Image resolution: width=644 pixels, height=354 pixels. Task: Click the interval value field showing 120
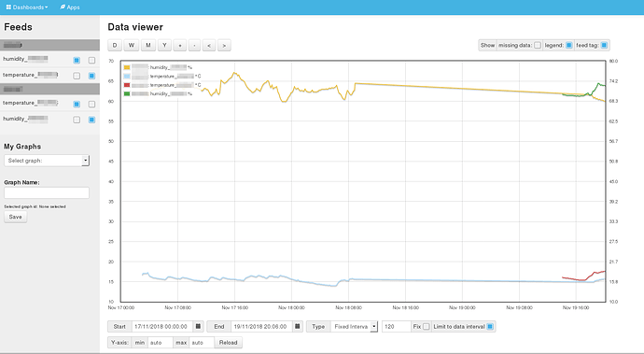pos(397,327)
